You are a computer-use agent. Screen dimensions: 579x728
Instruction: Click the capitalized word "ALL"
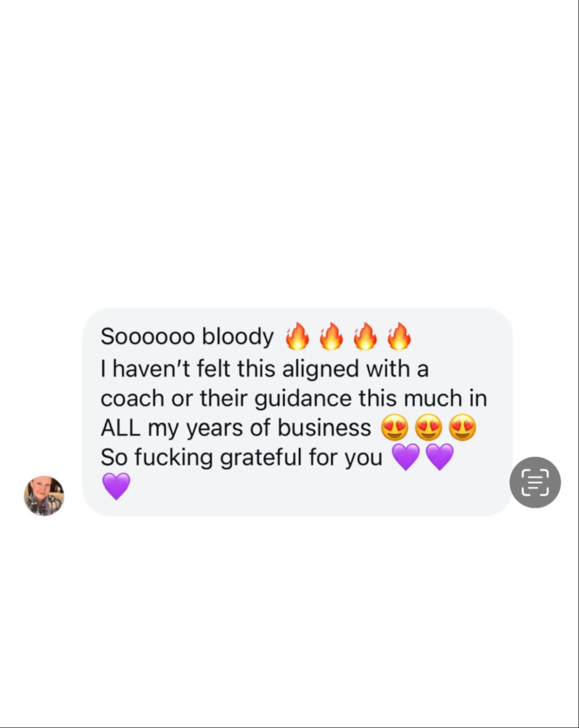120,428
